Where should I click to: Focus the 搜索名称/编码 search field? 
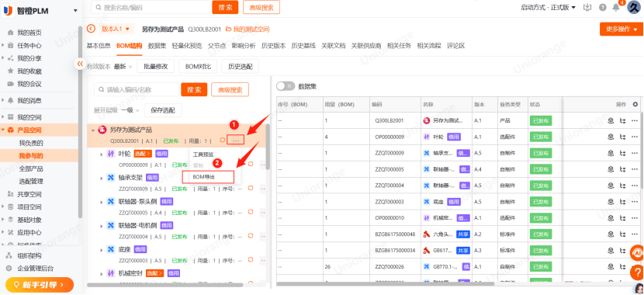pos(151,8)
